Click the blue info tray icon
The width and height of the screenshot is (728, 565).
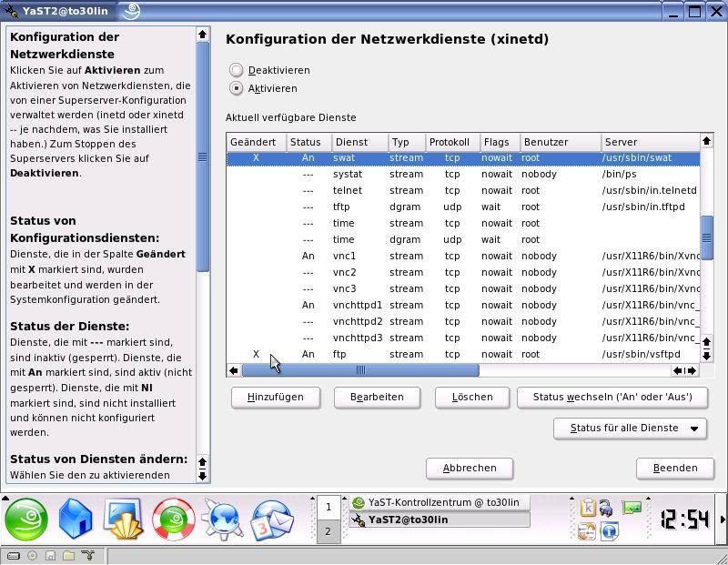click(x=609, y=532)
